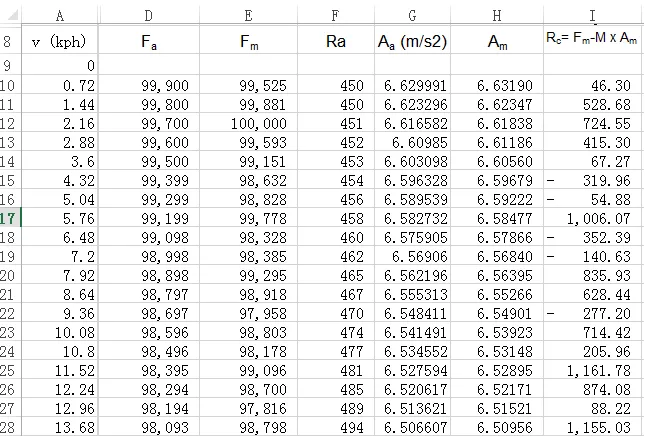The height and width of the screenshot is (436, 648).
Task: Select row 28 header
Action: point(10,427)
